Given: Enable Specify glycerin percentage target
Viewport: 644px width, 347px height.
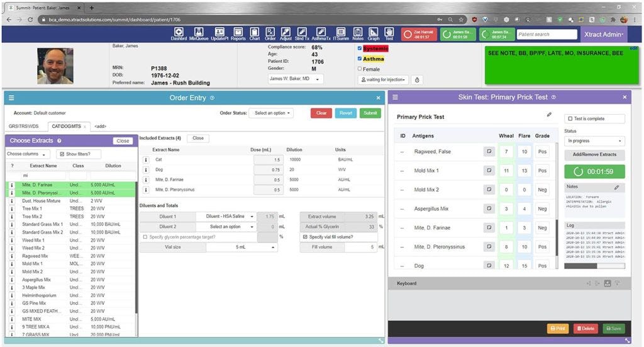Looking at the screenshot, I should pyautogui.click(x=145, y=237).
